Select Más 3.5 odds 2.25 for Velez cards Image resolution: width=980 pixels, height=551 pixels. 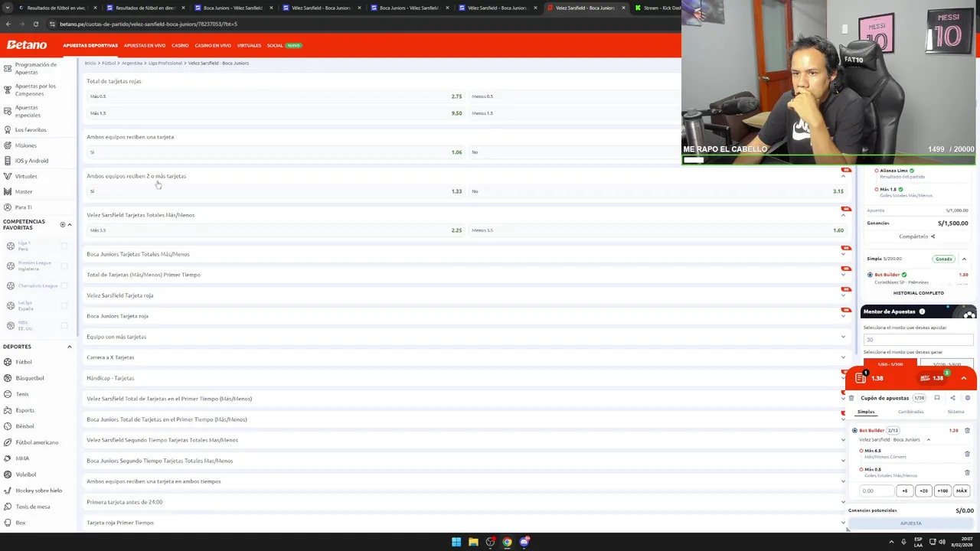[275, 230]
